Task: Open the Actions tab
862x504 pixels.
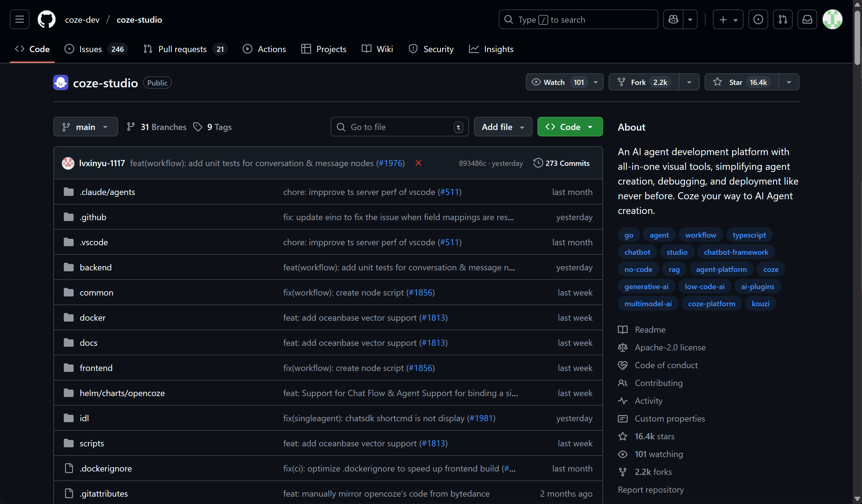Action: click(264, 49)
